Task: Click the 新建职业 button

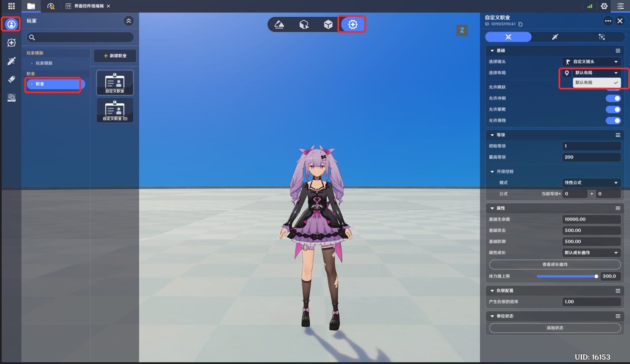Action: tap(115, 56)
